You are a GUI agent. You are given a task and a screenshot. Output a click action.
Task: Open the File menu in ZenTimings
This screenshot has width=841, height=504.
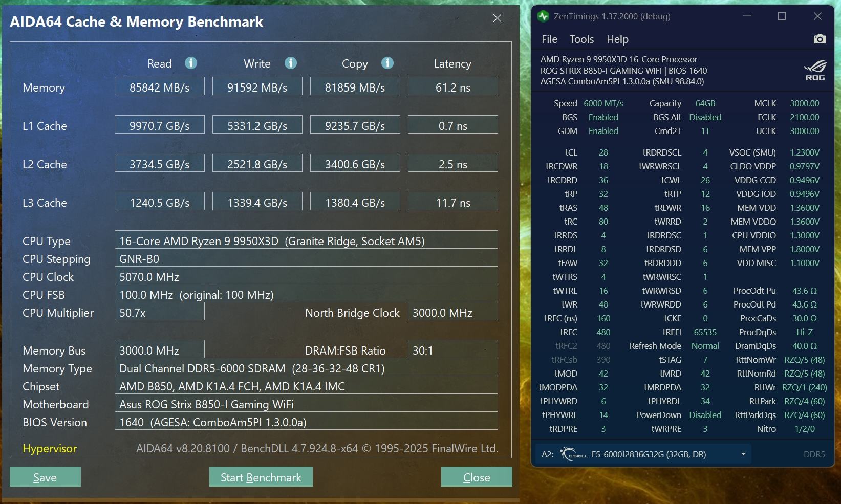[x=549, y=39]
